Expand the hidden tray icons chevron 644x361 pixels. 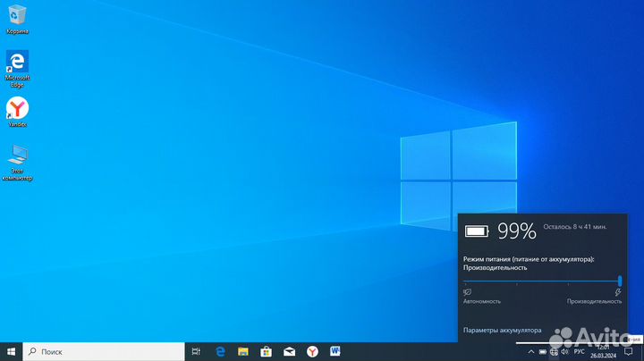531,352
